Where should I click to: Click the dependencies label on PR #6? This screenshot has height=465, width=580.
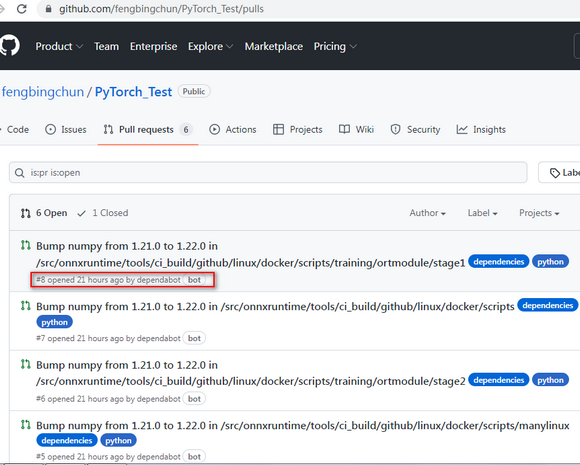pos(499,380)
